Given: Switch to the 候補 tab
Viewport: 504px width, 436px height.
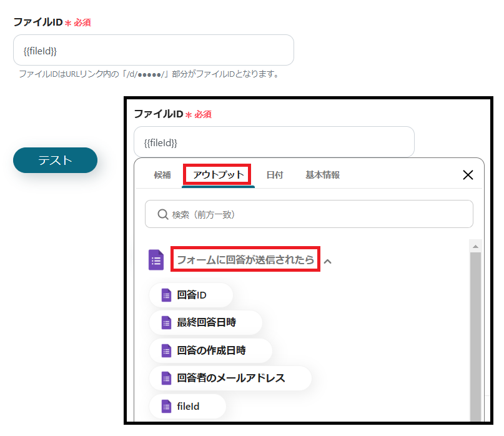Looking at the screenshot, I should point(162,175).
